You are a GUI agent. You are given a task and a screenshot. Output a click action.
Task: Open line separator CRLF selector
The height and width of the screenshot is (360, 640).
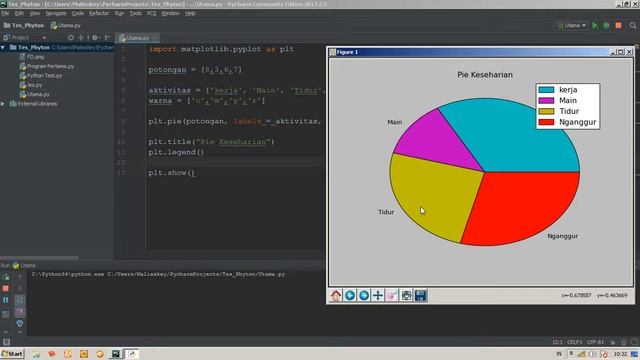(x=574, y=342)
